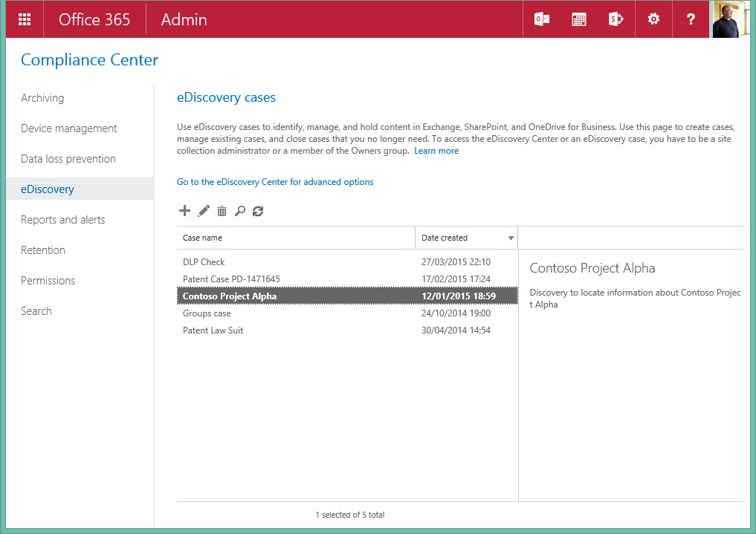
Task: Expand the Date created sort dropdown arrow
Action: click(511, 238)
